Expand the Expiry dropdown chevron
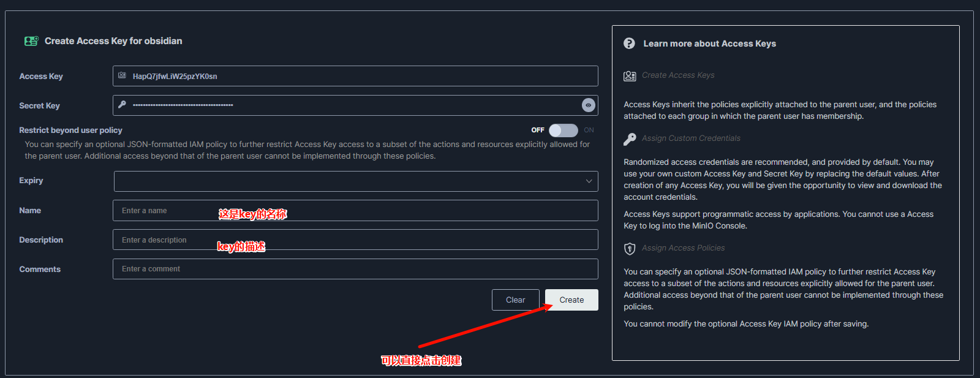The height and width of the screenshot is (378, 980). pyautogui.click(x=589, y=181)
